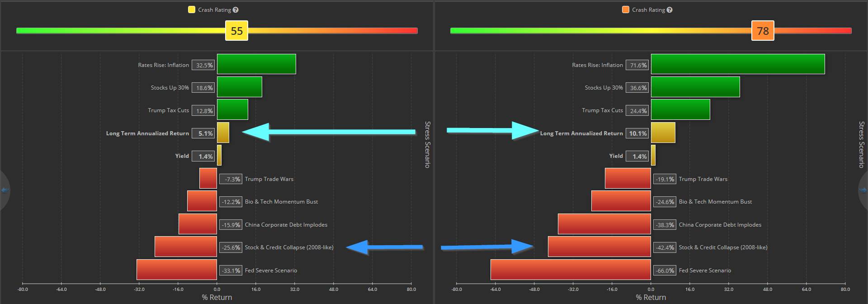The width and height of the screenshot is (868, 304).
Task: Click the Stocks Up 30% bar at 18.6%
Action: [x=239, y=87]
